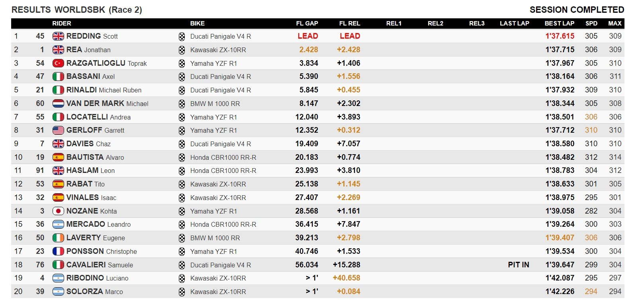This screenshot has height=308, width=644.
Task: Click the REL1 column header
Action: [x=394, y=24]
